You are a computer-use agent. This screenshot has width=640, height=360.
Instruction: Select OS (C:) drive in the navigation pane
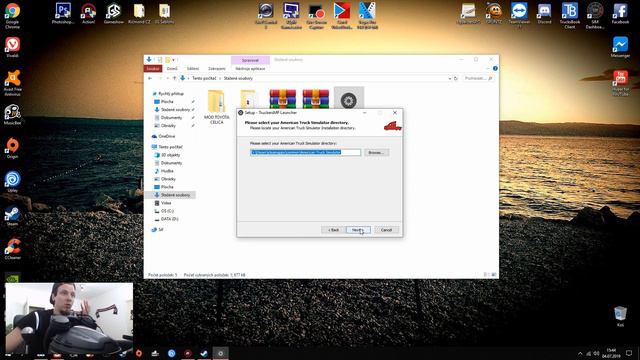coord(167,211)
